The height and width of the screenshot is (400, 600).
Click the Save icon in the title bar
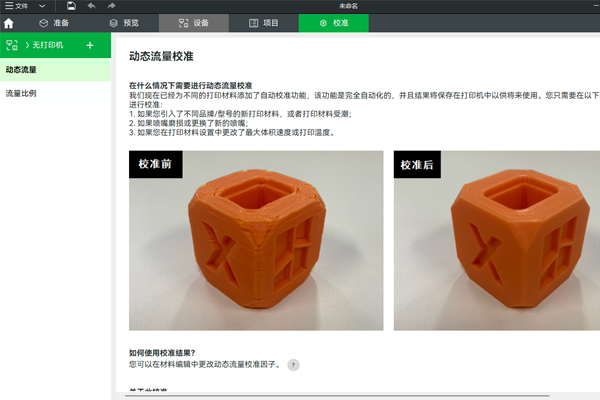click(71, 6)
